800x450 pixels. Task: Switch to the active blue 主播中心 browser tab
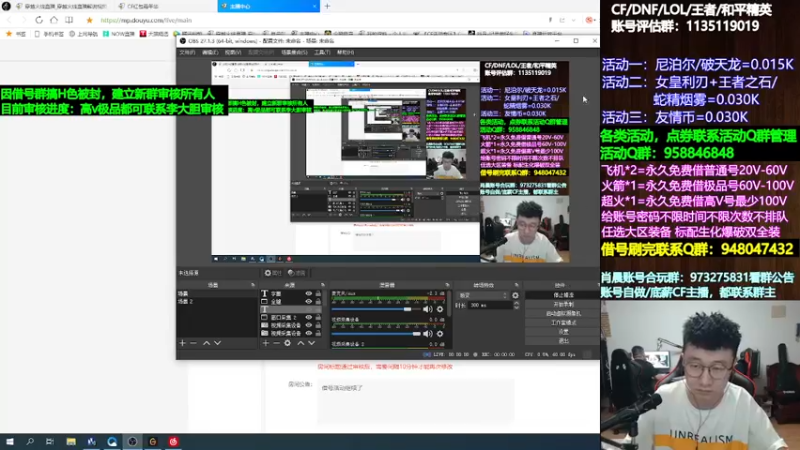coord(268,6)
